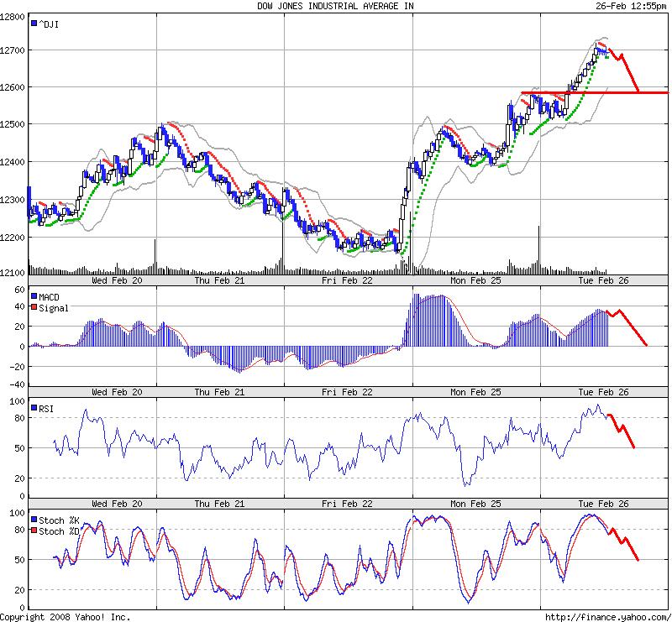672x622 pixels.
Task: Click Tue Feb 26 under the MACD panel
Action: [x=603, y=392]
